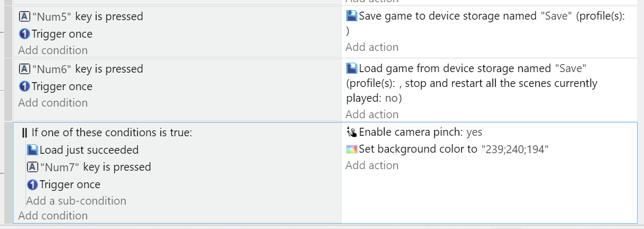Click the rainbow Set background color icon
Screen dimensions: 644x229
(352, 149)
